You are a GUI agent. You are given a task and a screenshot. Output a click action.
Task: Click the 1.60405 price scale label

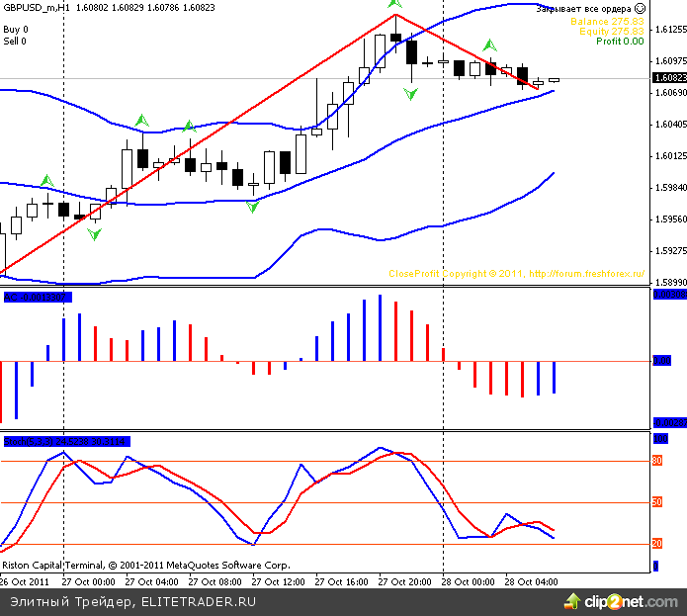[x=668, y=125]
